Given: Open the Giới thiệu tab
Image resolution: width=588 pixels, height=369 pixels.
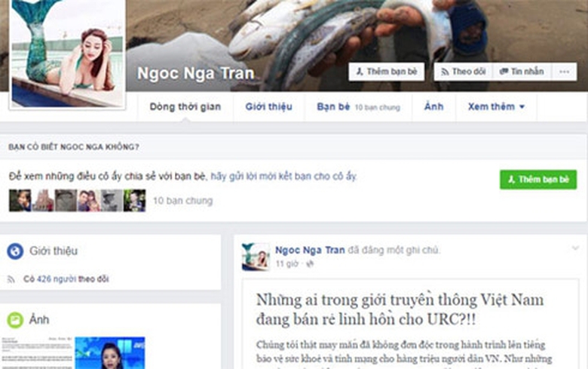Looking at the screenshot, I should click(x=269, y=107).
